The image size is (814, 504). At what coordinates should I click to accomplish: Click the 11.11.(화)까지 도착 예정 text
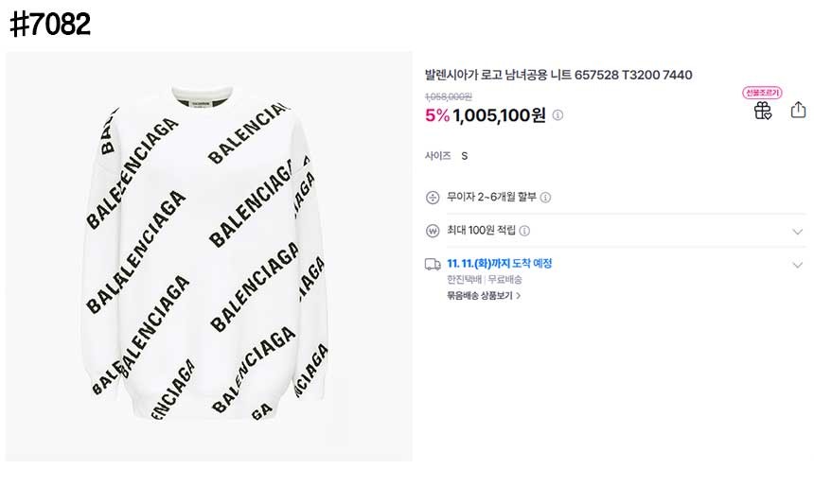click(499, 264)
